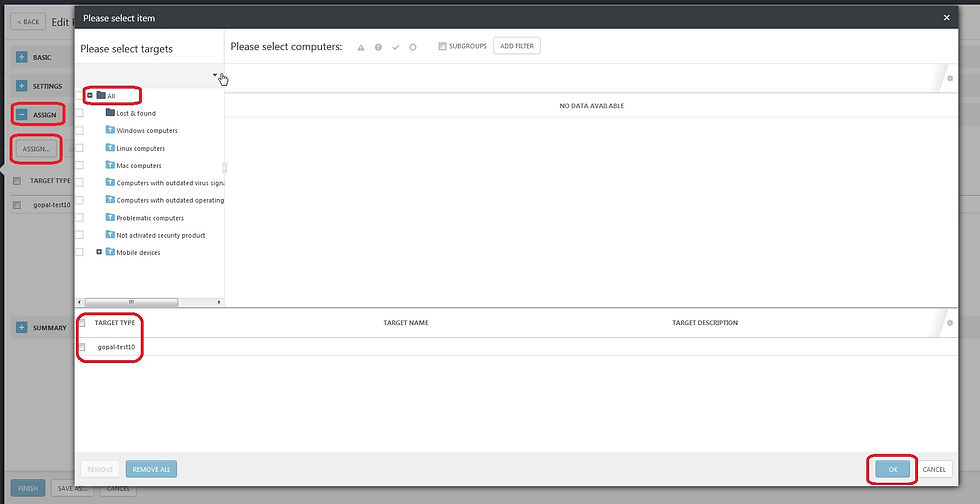Tick Not activated security product checkbox
This screenshot has width=980, height=504.
(x=79, y=235)
